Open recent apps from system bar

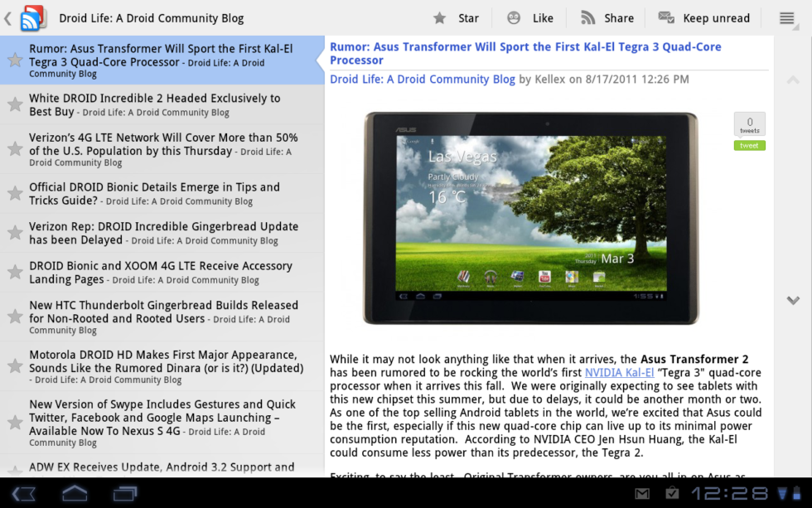125,494
